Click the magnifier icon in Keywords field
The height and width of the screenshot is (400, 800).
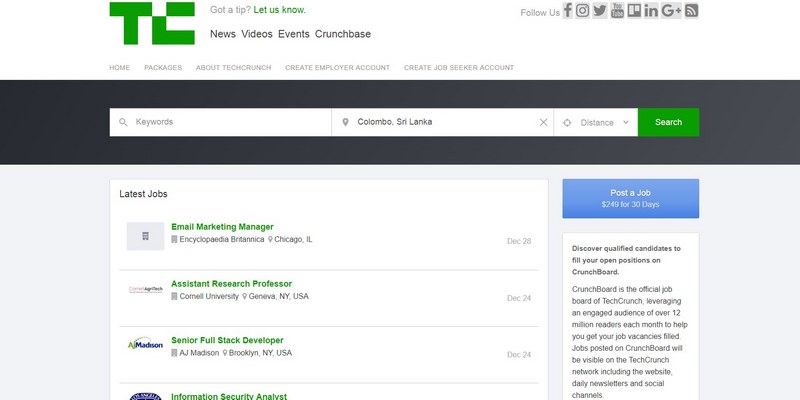[123, 122]
